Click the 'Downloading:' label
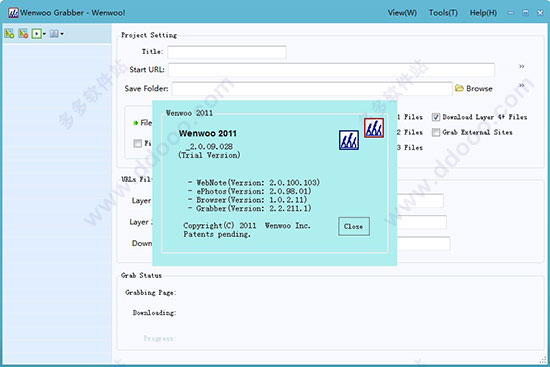Image resolution: width=550 pixels, height=367 pixels. 154,313
